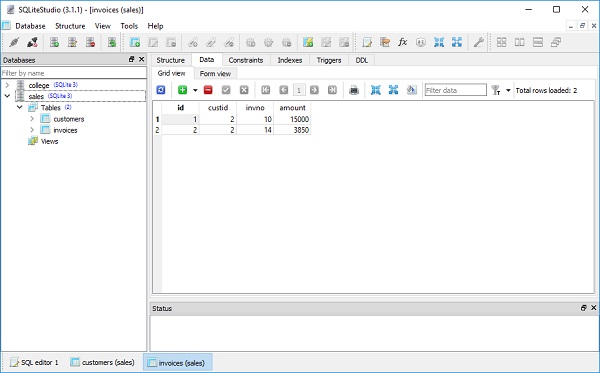Screen dimensions: 600x373
Task: Refresh the table data
Action: tap(161, 90)
